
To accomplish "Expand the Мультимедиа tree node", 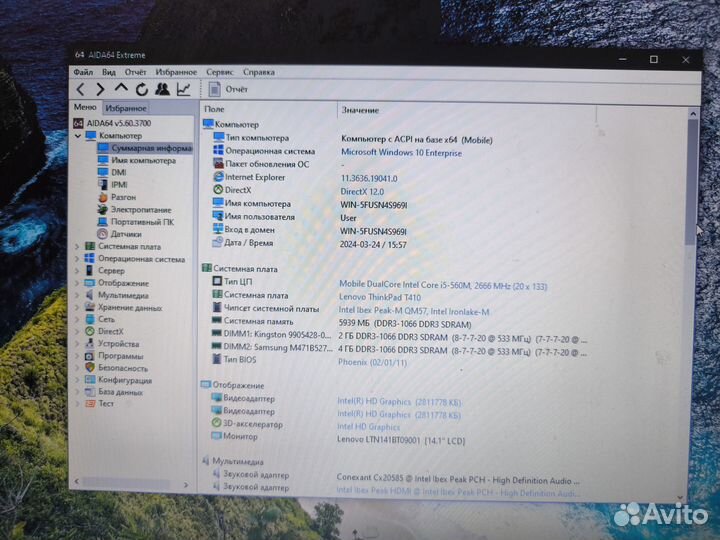I will click(77, 295).
